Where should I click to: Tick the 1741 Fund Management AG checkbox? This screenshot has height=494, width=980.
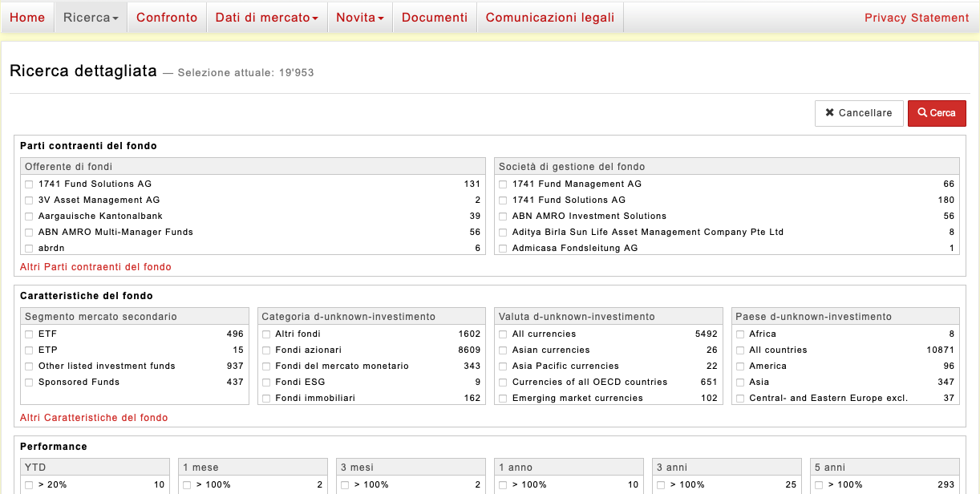click(x=503, y=184)
